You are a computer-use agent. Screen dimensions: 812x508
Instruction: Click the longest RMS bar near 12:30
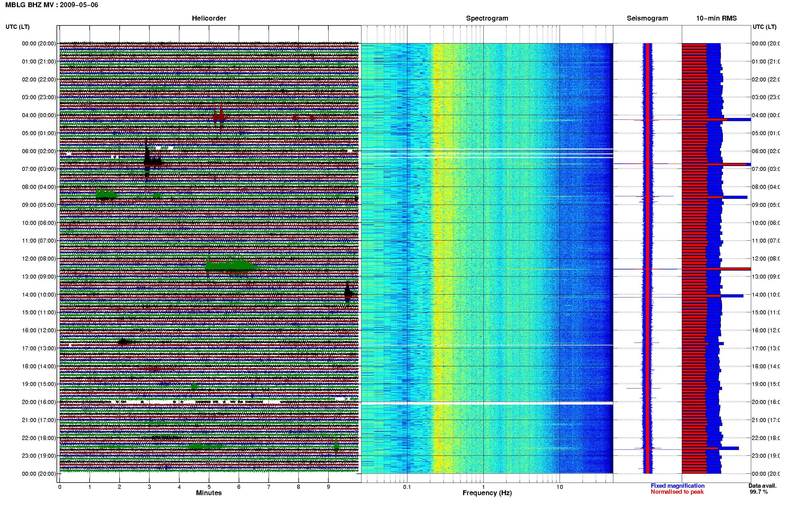[x=716, y=269]
